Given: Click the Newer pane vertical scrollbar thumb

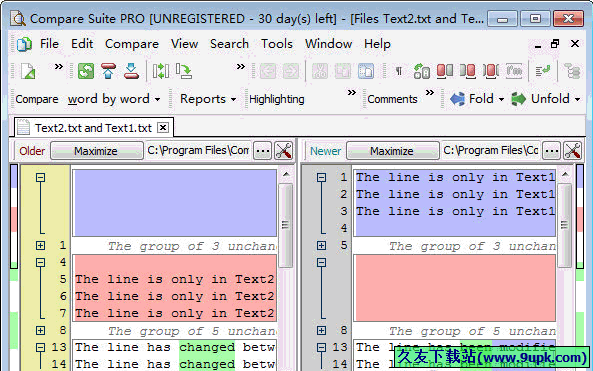Looking at the screenshot, I should (564, 225).
